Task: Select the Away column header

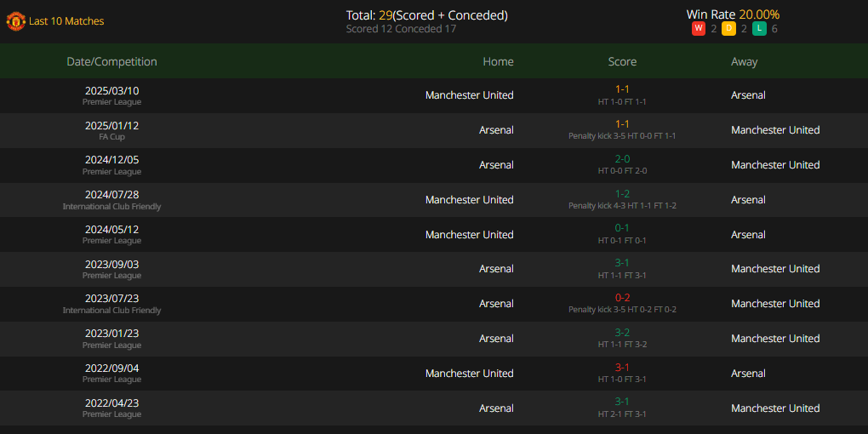Action: 744,61
